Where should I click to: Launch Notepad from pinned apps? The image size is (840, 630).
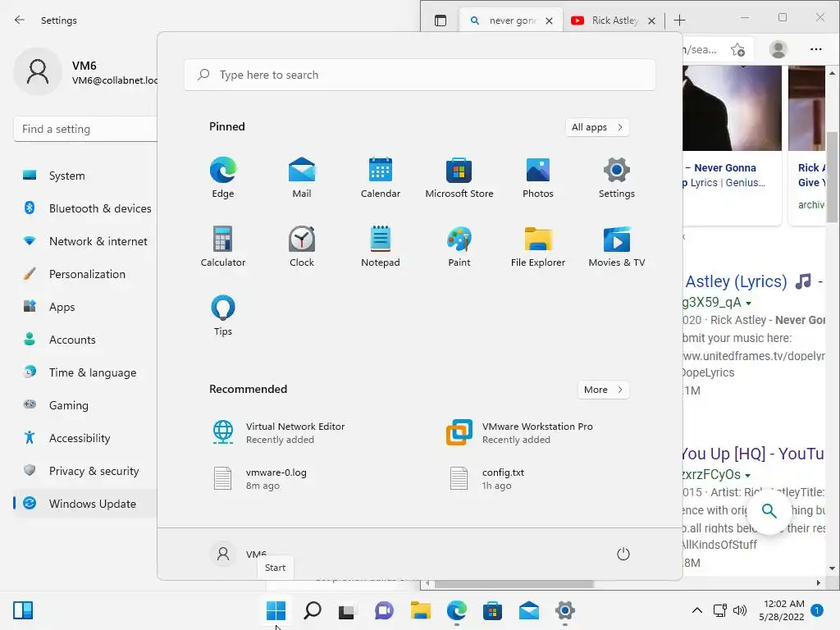(x=381, y=246)
